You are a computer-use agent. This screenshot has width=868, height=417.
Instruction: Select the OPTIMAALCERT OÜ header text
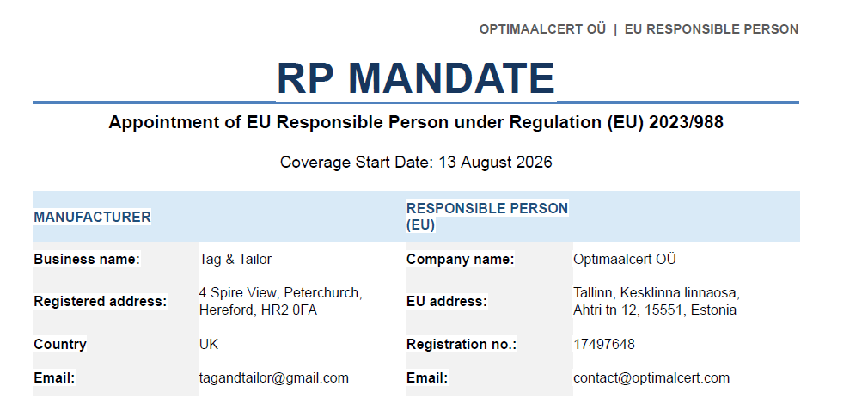[x=542, y=29]
